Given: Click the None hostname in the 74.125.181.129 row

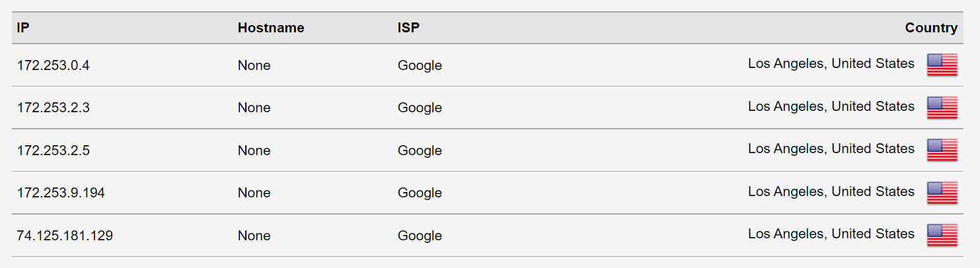Looking at the screenshot, I should coord(254,236).
